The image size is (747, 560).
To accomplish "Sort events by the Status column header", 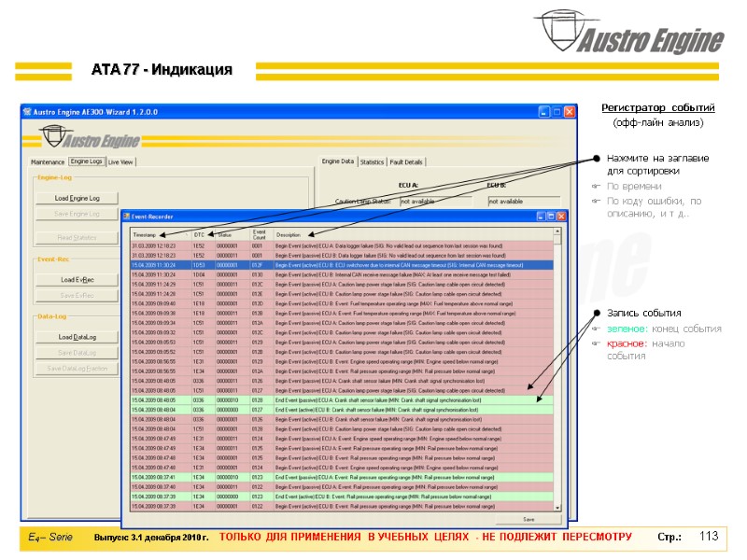I will coord(233,235).
